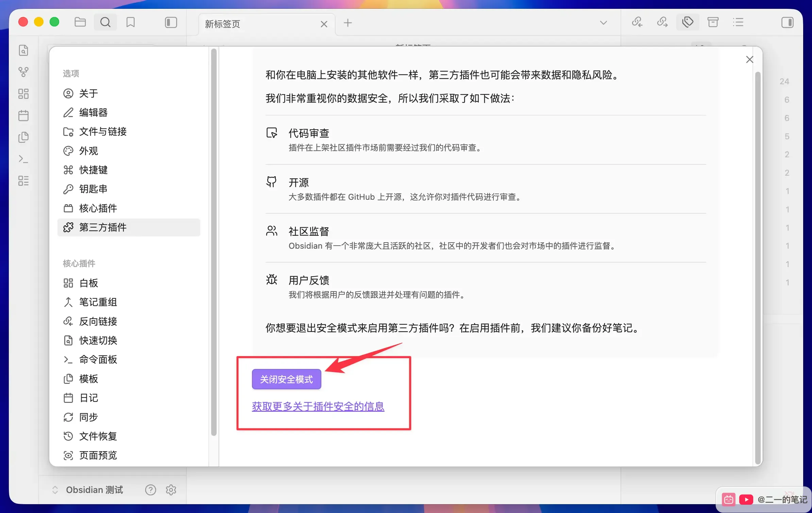Follow the 获取更多关于插件安全的信息 link
This screenshot has width=812, height=513.
tap(318, 406)
